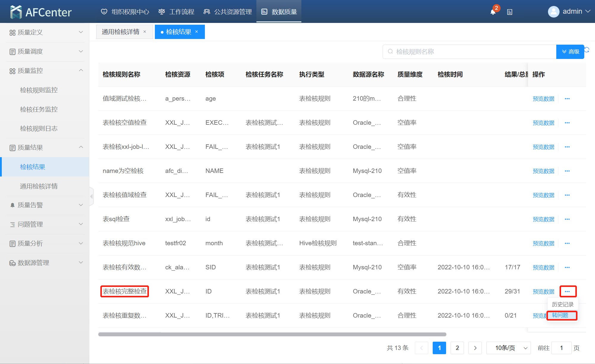Open the notification bell with badge
595x364 pixels.
click(493, 12)
